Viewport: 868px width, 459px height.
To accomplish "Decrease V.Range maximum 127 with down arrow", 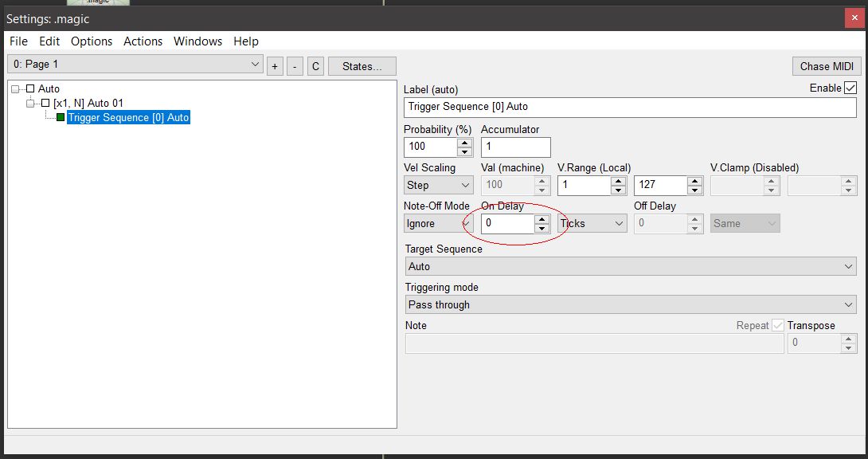I will (694, 190).
